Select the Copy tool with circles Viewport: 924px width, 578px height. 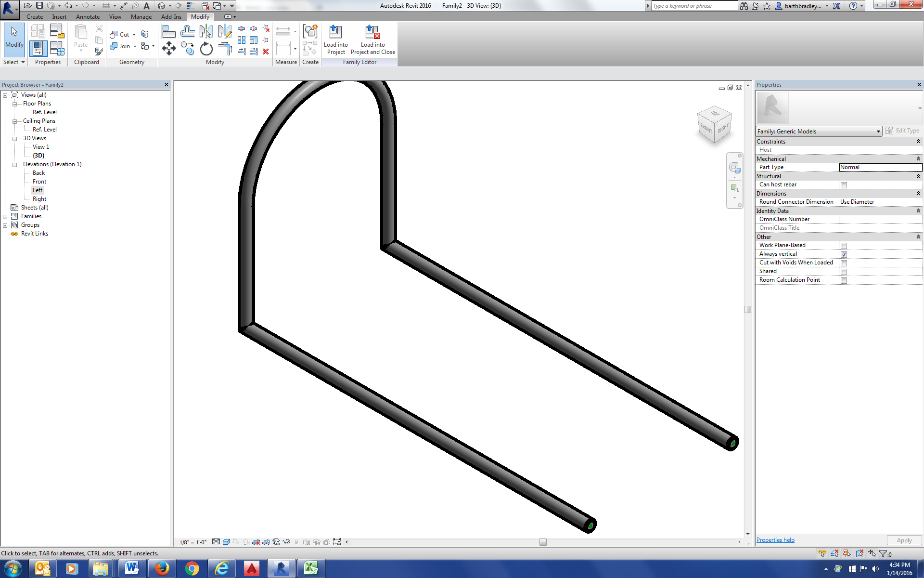click(187, 48)
